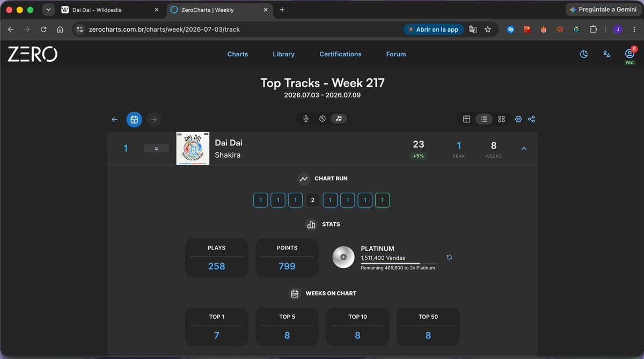Screen dimensions: 644x359
Task: Click the Top Tracks - Week 217 heading
Action: (x=323, y=83)
